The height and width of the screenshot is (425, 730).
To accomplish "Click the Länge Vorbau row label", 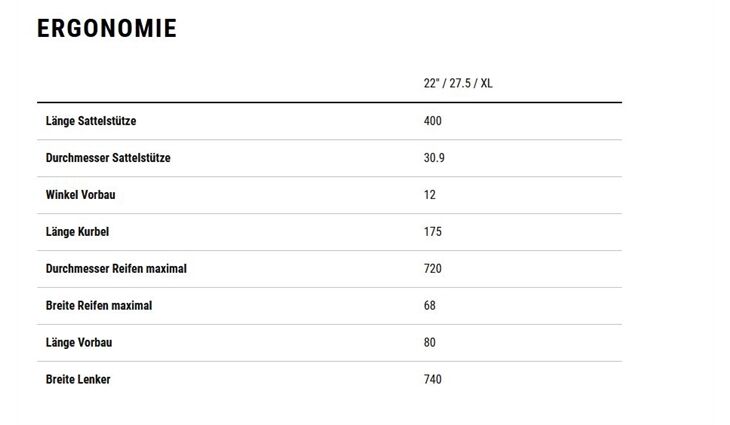I will (79, 342).
